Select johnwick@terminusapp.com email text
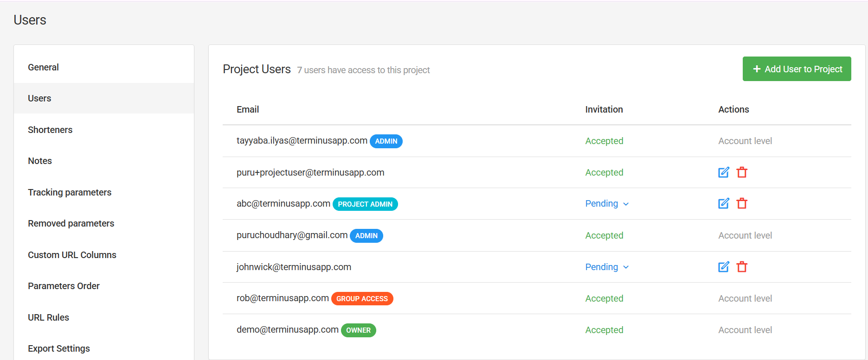 294,267
